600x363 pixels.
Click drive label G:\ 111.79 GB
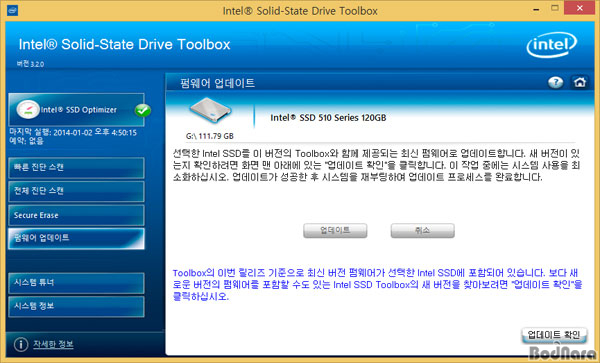[x=209, y=136]
